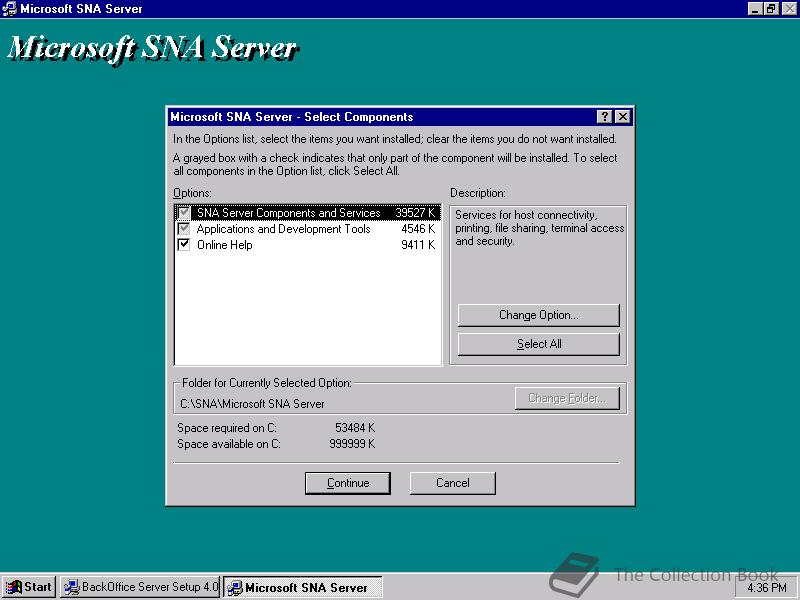Switch to BackOffice Server Setup 4.0 taskbar item
This screenshot has width=800, height=600.
(140, 587)
